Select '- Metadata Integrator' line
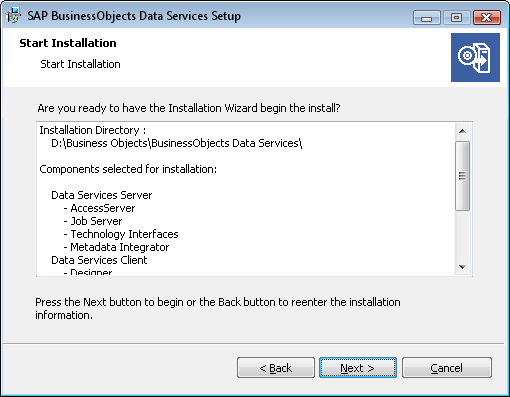This screenshot has width=510, height=397. pos(116,247)
